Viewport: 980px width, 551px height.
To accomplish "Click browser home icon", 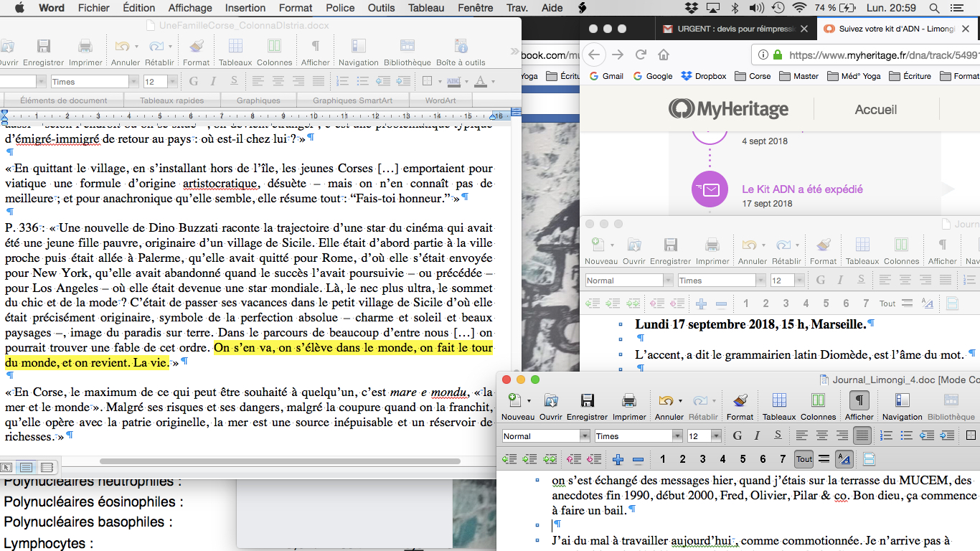I will tap(664, 55).
